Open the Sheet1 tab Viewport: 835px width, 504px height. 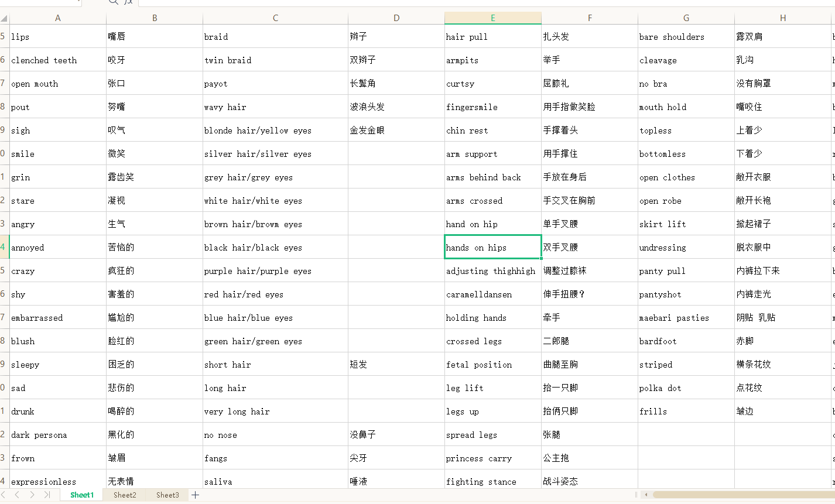pos(82,495)
